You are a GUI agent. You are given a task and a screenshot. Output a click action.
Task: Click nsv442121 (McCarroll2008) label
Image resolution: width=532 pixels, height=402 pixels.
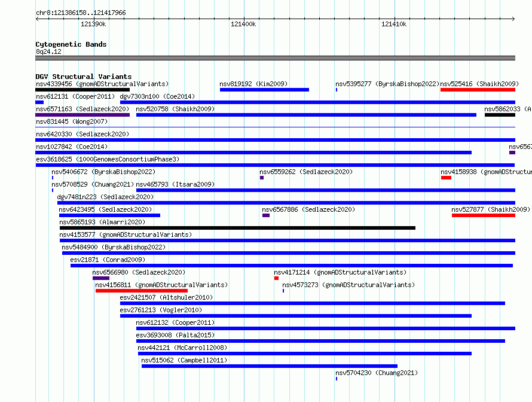182,348
